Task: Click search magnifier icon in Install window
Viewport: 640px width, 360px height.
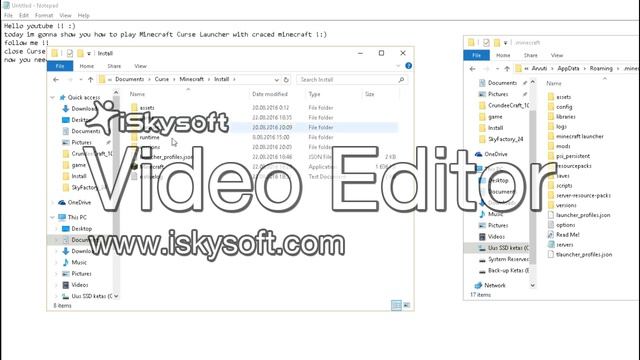Action: click(x=401, y=80)
